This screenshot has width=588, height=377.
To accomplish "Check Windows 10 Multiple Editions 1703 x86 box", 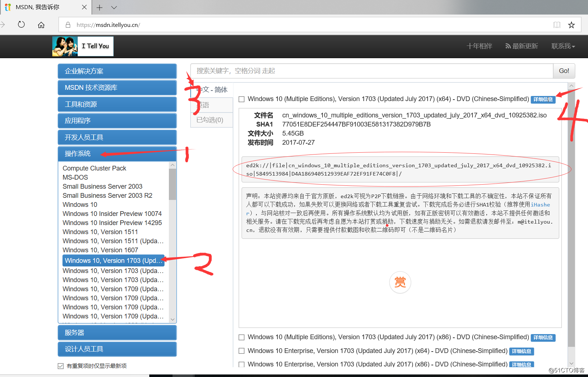I will pos(242,337).
